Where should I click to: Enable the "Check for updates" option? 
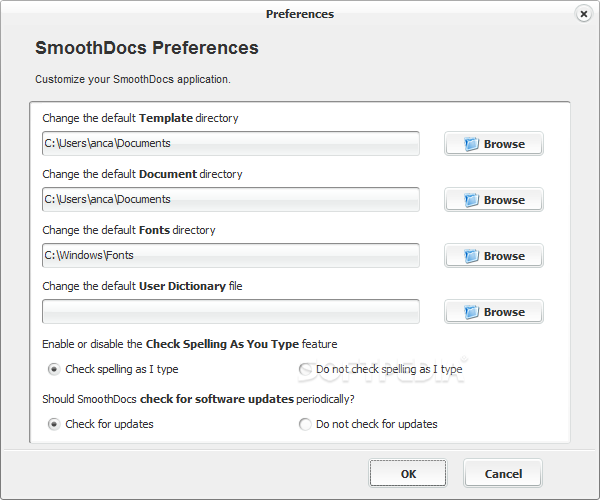(54, 424)
